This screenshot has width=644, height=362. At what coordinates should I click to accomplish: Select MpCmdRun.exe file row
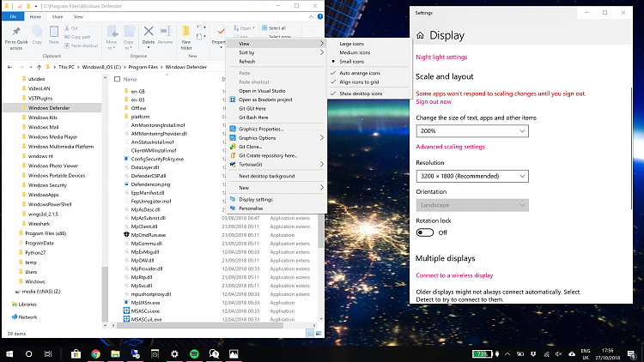[149, 235]
